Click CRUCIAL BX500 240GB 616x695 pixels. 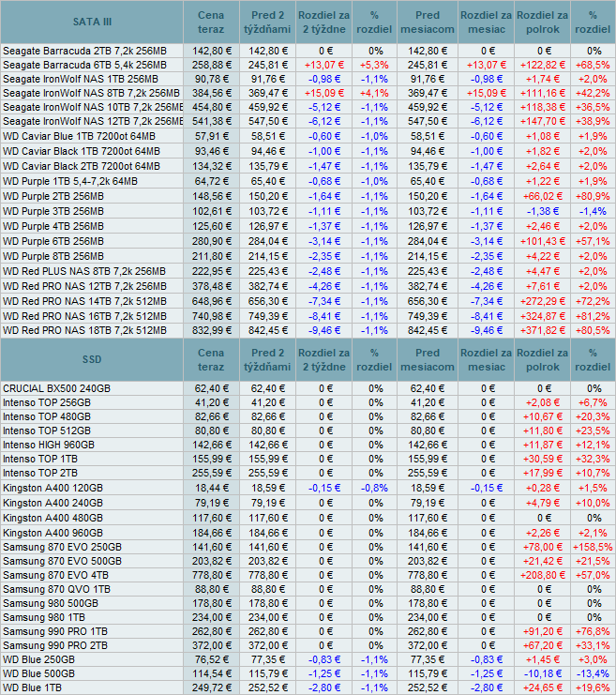click(57, 388)
